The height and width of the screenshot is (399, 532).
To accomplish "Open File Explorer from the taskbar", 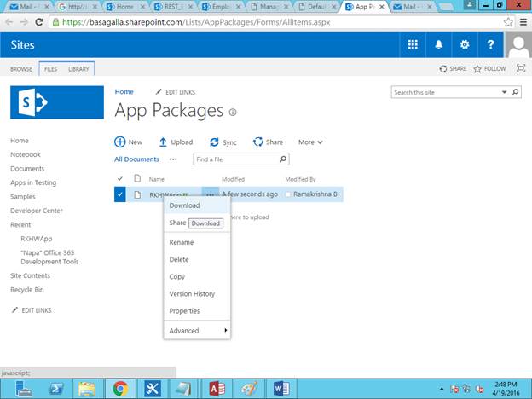I will (87, 389).
